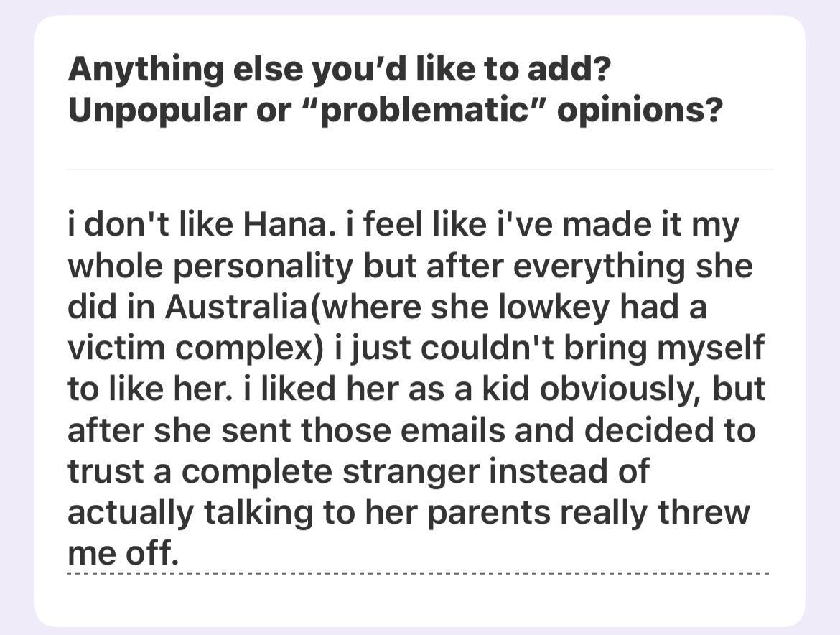Click the word "everything" in the answer
Viewport: 840px width, 635px height.
click(588, 266)
